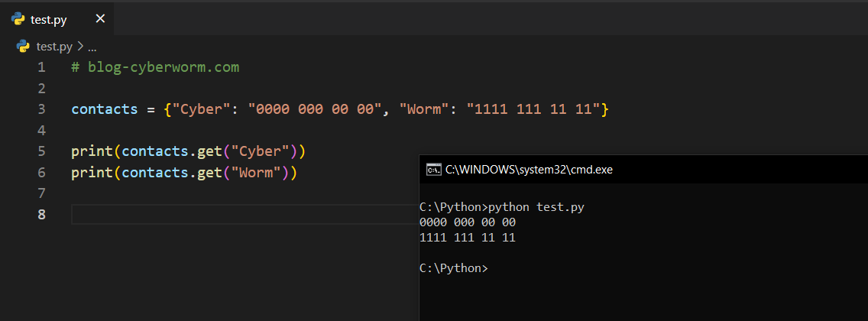Click the last C:\Python> prompt in cmd
868x321 pixels.
pyautogui.click(x=453, y=268)
